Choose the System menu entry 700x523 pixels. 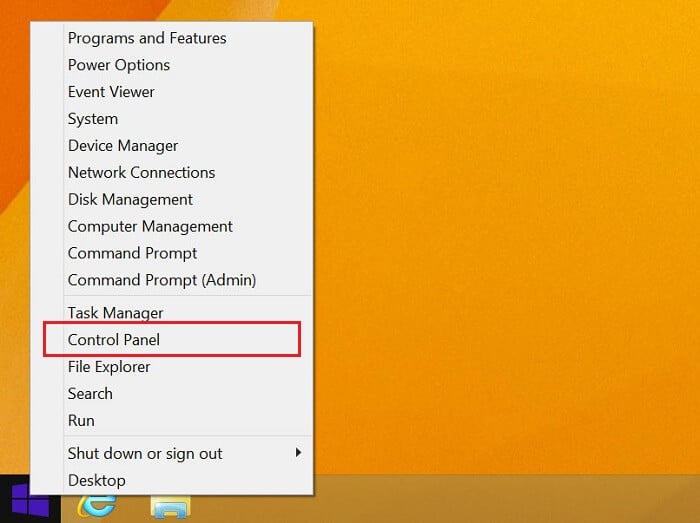click(x=171, y=119)
